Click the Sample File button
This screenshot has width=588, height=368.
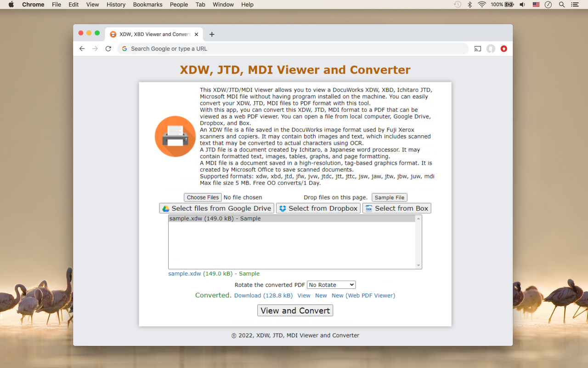pos(389,197)
